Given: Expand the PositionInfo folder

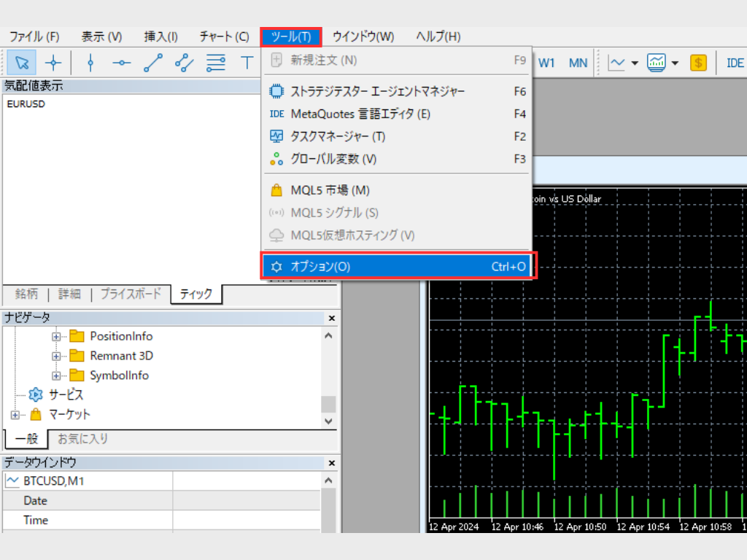Looking at the screenshot, I should pyautogui.click(x=56, y=337).
